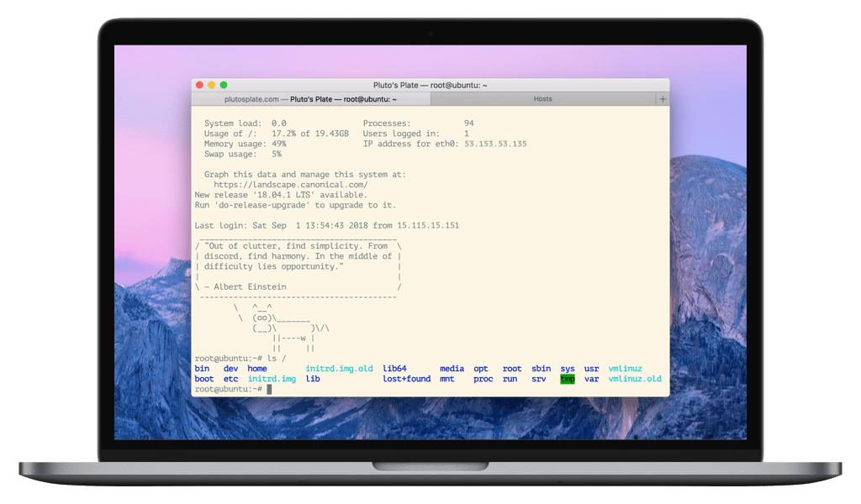Click the window title Pluto's Plate
Screen dimensions: 861x504
430,85
